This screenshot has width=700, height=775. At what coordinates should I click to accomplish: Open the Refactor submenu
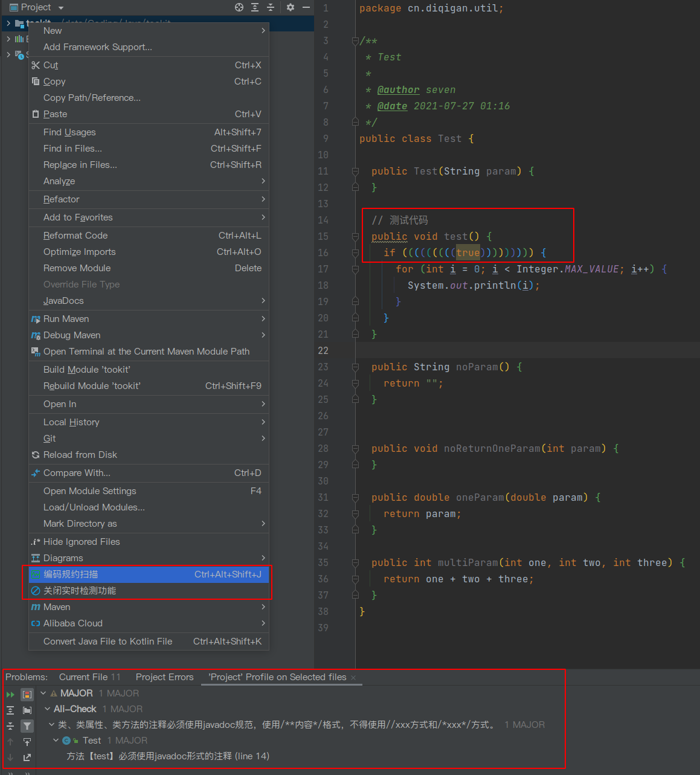coord(149,199)
